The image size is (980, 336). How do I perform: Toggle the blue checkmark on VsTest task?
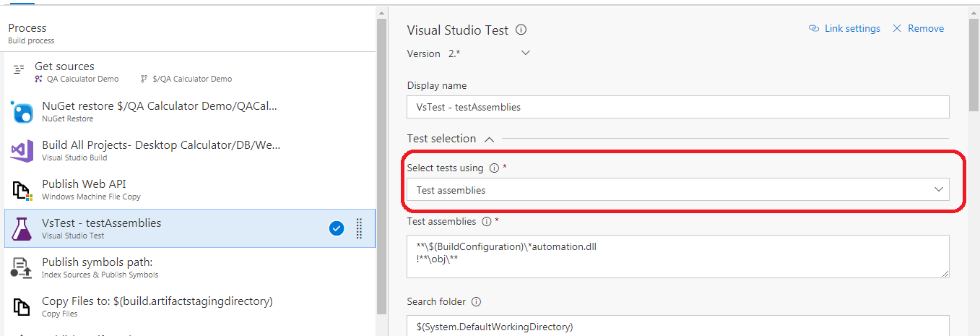(337, 228)
